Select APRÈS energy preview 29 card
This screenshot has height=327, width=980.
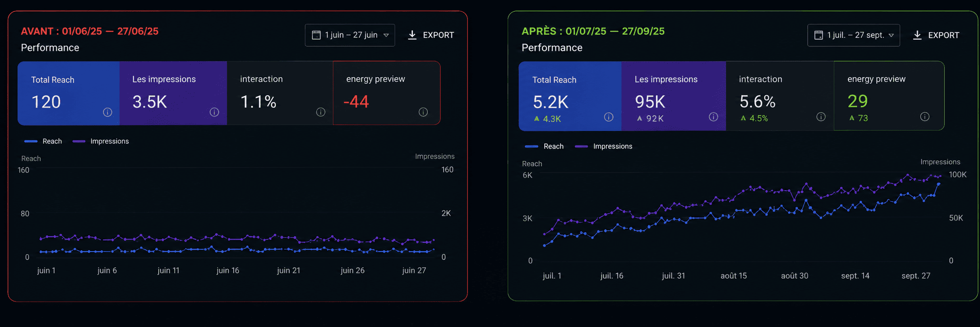tap(889, 96)
